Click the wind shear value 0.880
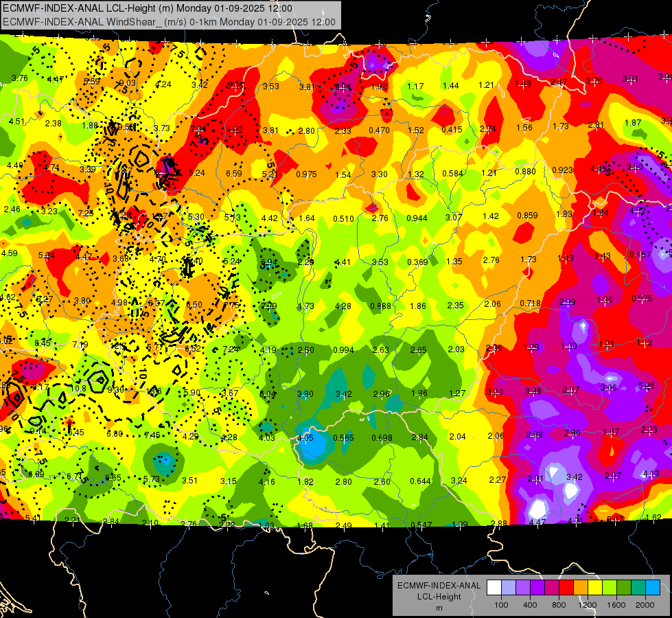This screenshot has width=672, height=618. point(525,171)
